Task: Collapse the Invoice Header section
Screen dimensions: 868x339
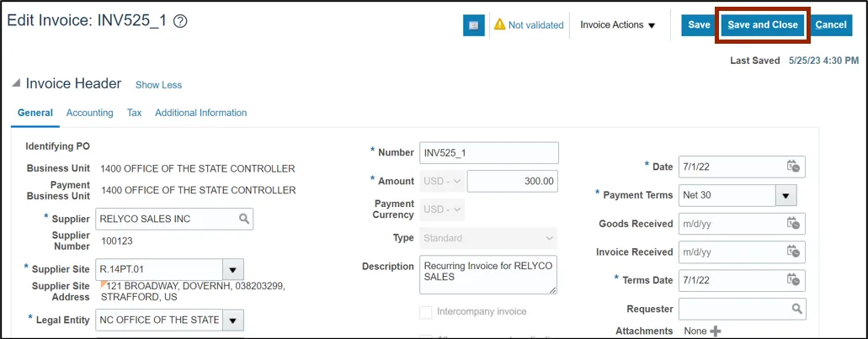Action: tap(17, 84)
